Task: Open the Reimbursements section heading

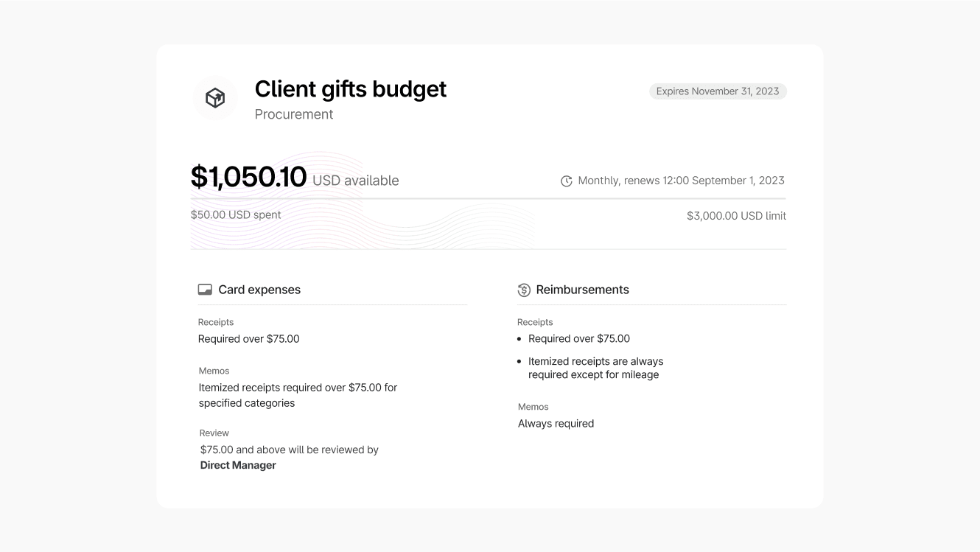Action: click(x=582, y=290)
